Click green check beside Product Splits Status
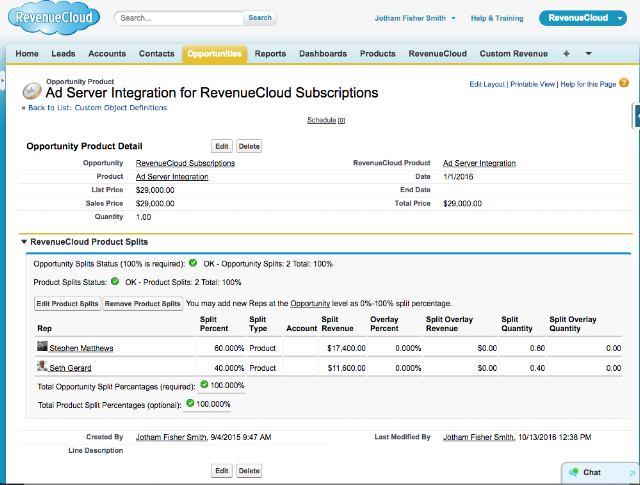 pos(115,281)
